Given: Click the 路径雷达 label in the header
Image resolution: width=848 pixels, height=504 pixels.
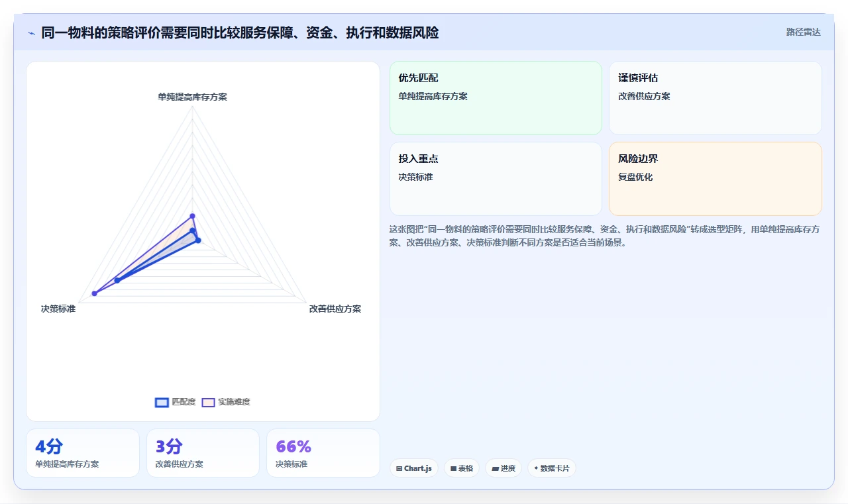Looking at the screenshot, I should click(x=804, y=32).
